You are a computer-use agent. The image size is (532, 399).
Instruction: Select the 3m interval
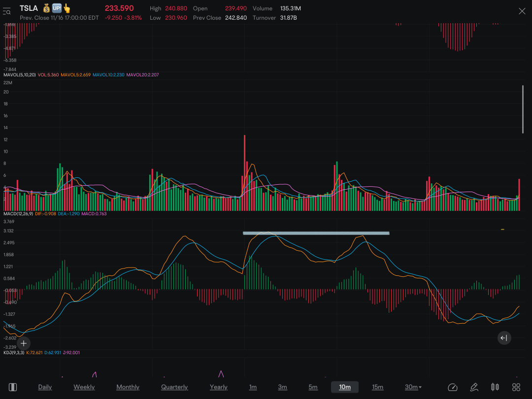click(282, 387)
